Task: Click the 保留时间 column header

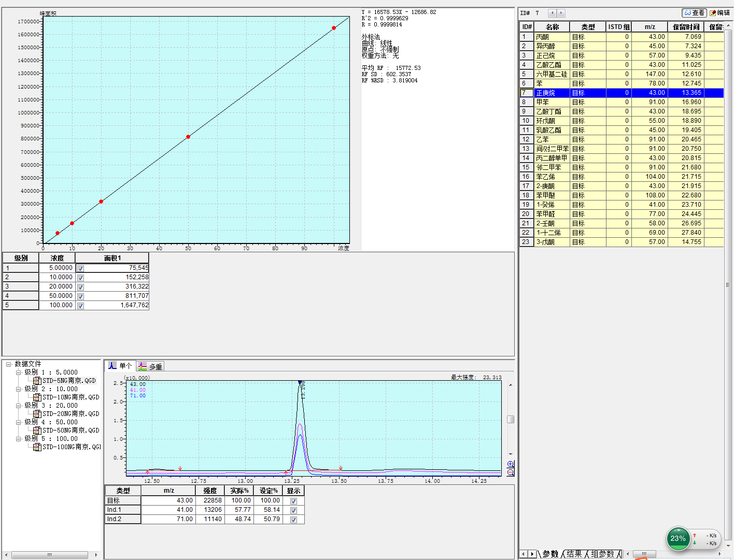Action: click(686, 27)
